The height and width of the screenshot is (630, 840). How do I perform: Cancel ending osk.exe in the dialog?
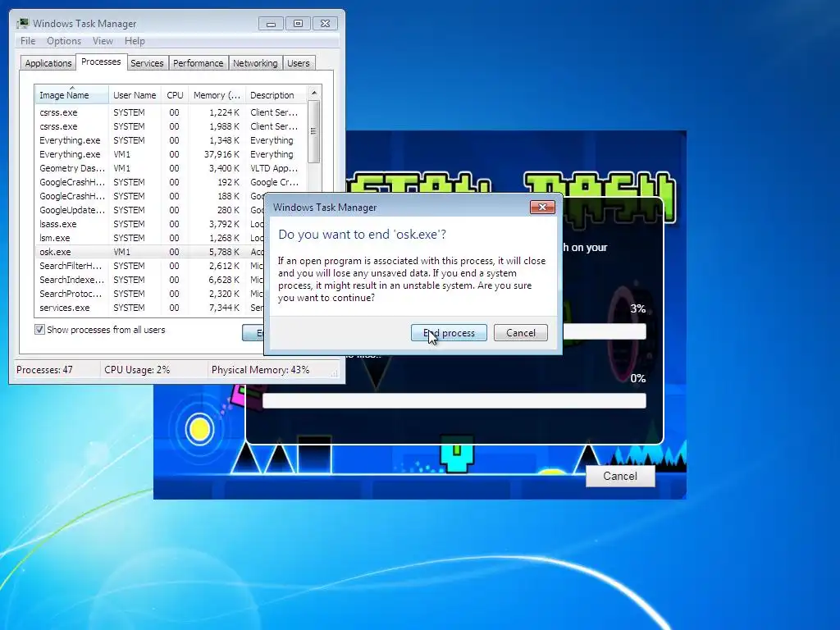[x=521, y=333]
